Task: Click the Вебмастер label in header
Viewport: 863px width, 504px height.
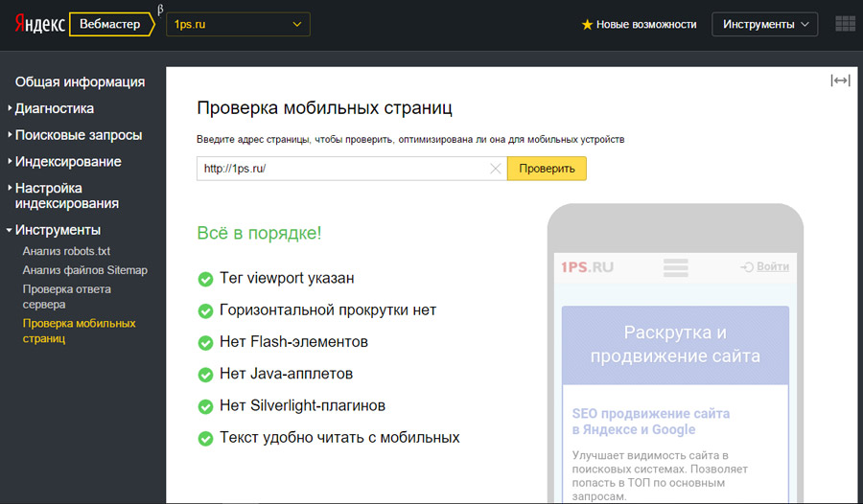Action: tap(109, 25)
